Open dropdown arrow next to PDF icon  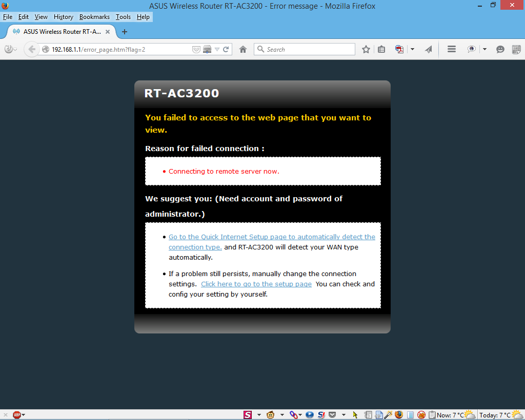[413, 50]
